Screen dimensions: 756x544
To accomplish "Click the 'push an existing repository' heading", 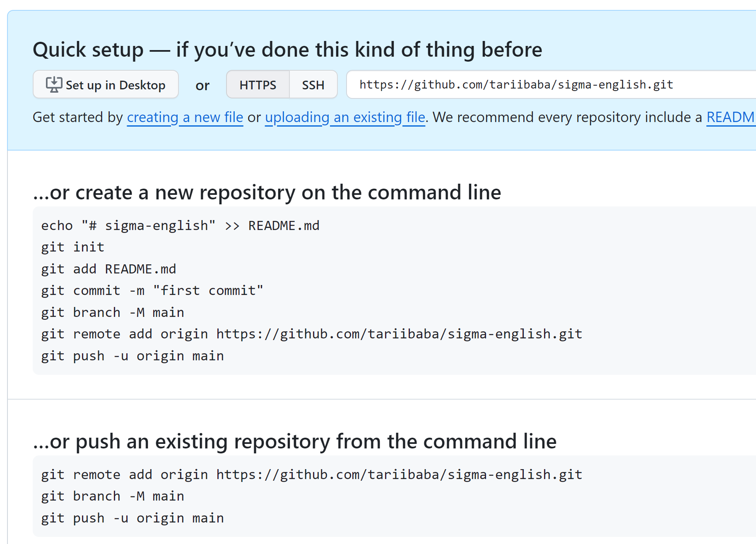I will tap(295, 441).
